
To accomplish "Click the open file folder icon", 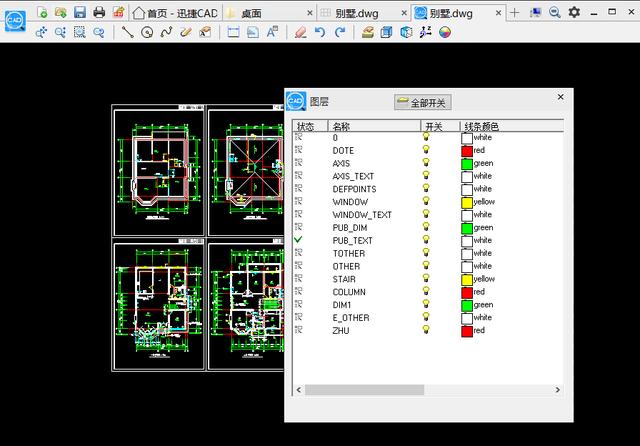I will click(x=60, y=12).
